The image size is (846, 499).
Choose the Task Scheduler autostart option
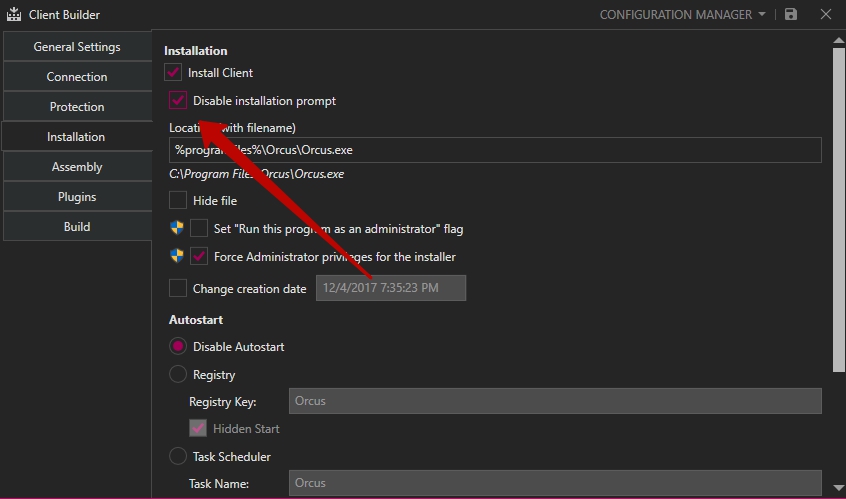179,457
